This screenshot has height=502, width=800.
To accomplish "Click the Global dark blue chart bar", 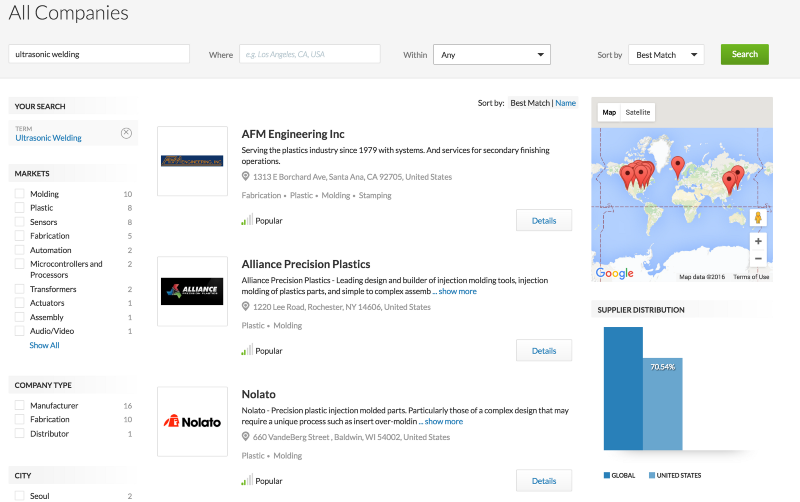I will point(623,388).
